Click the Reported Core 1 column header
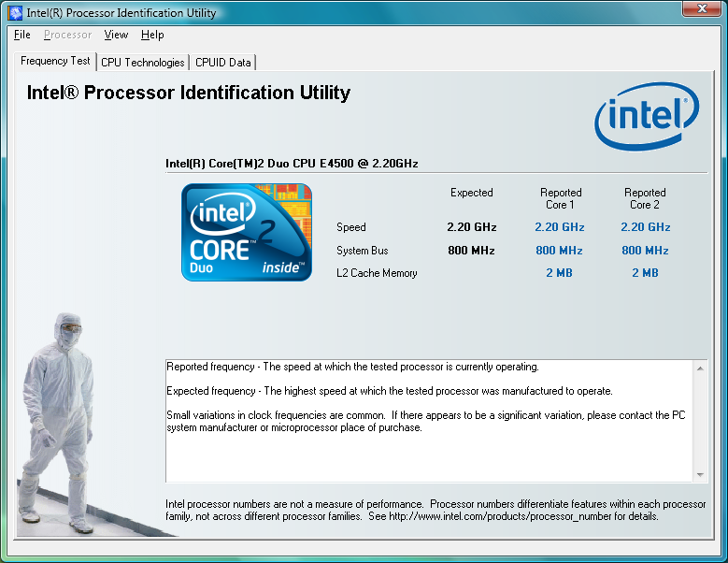Viewport: 728px width, 563px height. point(561,198)
